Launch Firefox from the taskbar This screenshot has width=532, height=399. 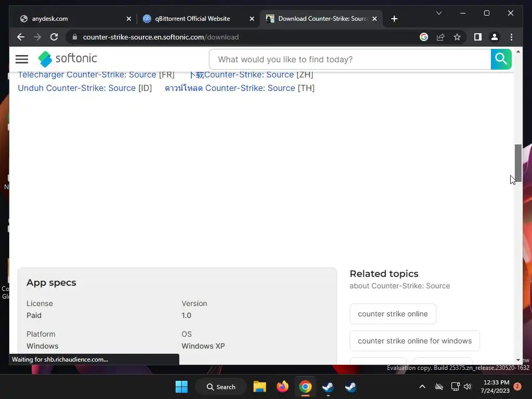(x=282, y=387)
